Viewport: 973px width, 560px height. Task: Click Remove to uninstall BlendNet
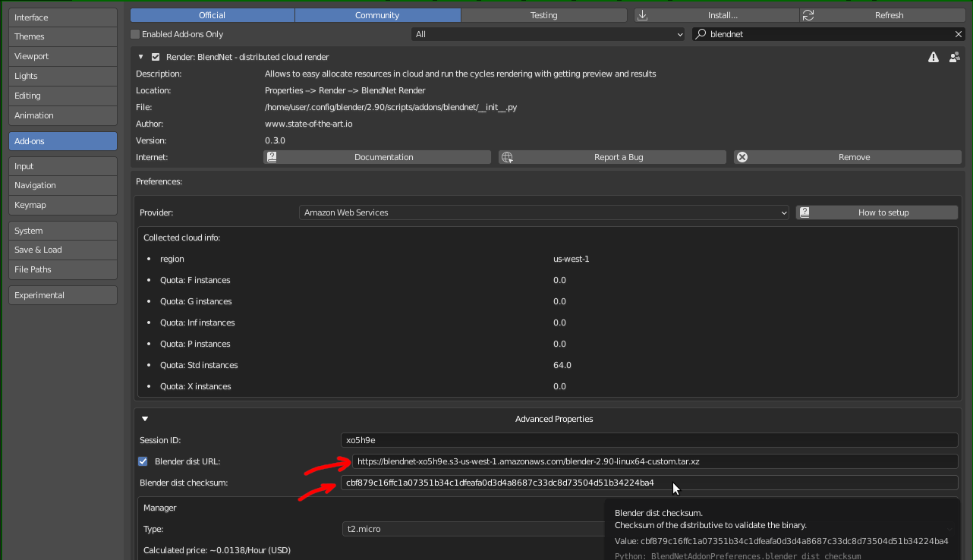coord(848,157)
